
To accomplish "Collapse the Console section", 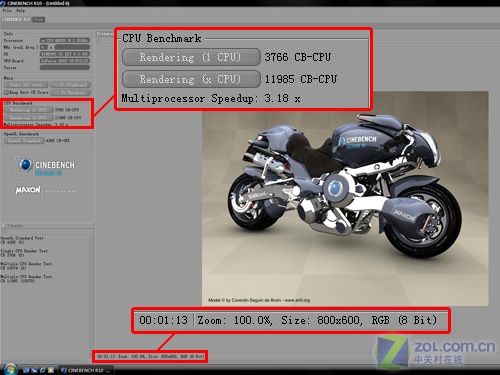I will 3,226.
